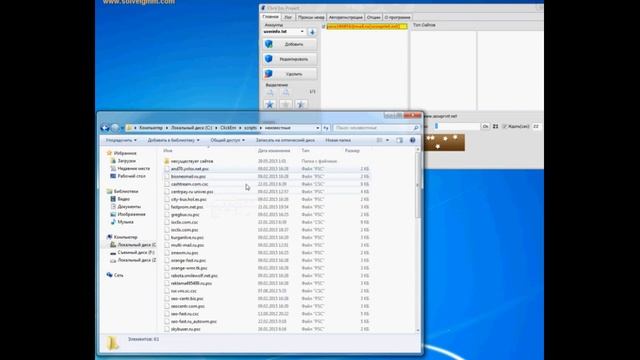Click the scripts segment in address breadcrumb
The height and width of the screenshot is (360, 640).
[x=250, y=128]
